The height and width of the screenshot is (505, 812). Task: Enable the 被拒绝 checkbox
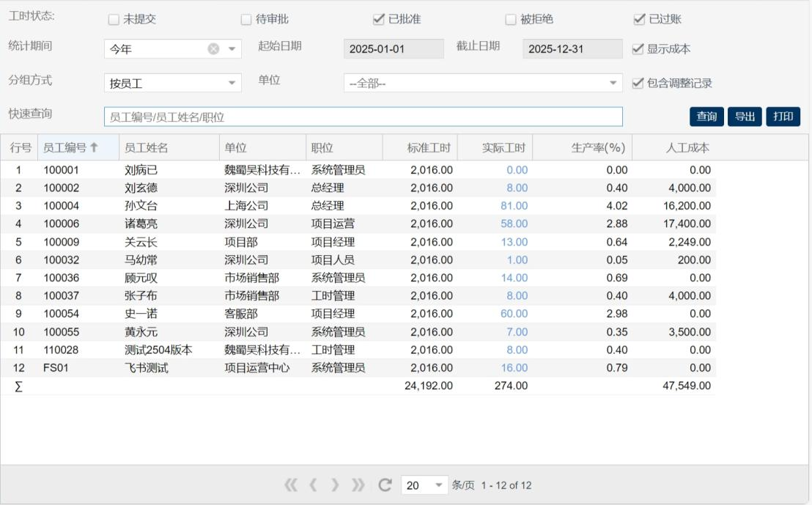(511, 20)
